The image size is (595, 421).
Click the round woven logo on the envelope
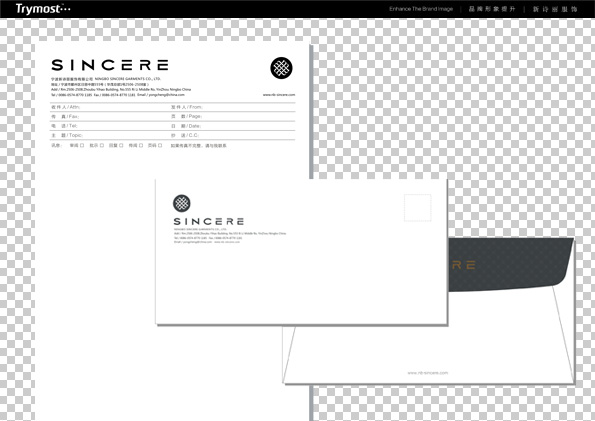[182, 203]
